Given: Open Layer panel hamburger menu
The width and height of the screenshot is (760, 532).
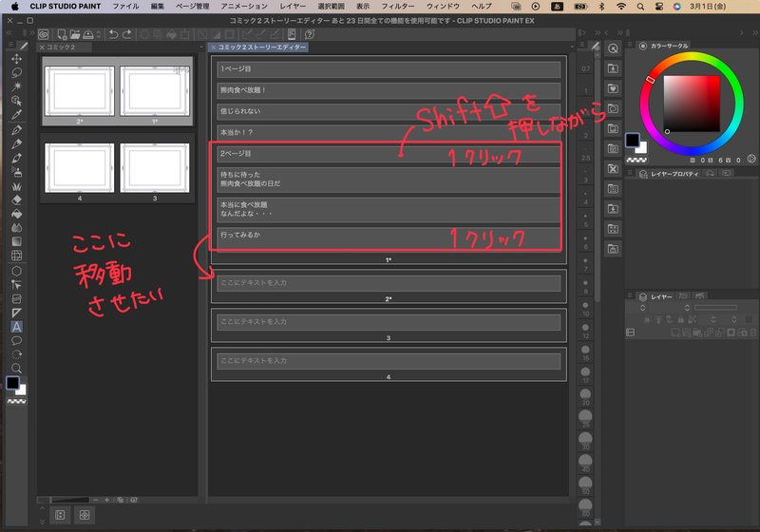Looking at the screenshot, I should click(630, 295).
